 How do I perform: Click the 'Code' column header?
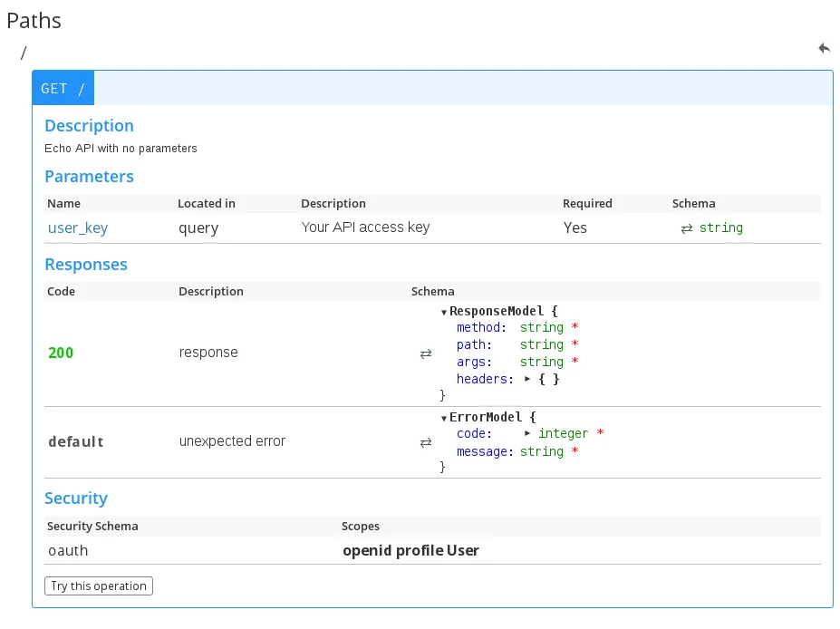tap(61, 292)
